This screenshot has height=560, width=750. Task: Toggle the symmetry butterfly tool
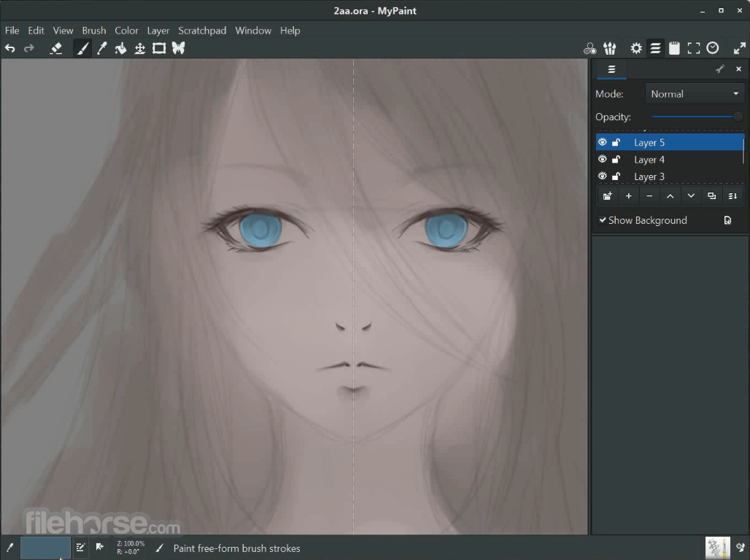(179, 48)
